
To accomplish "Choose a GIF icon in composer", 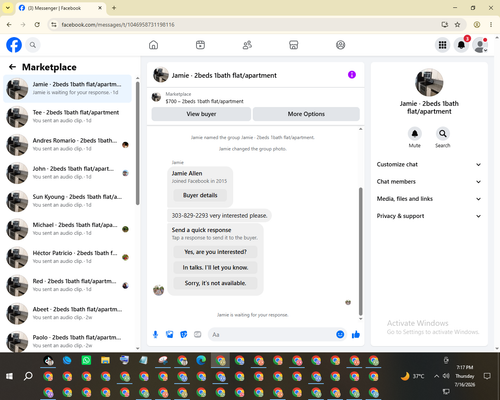I will coord(198,334).
